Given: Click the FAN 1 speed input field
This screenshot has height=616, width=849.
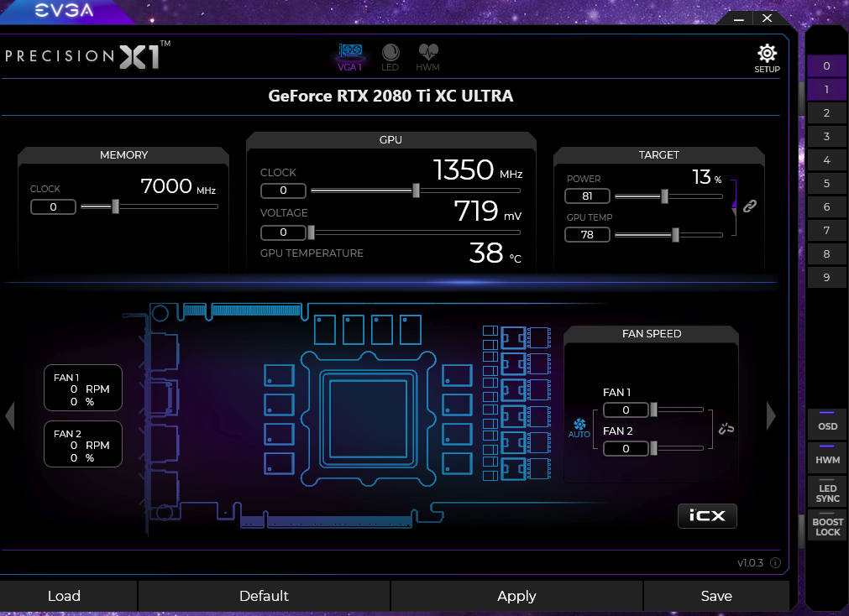Looking at the screenshot, I should (x=626, y=410).
